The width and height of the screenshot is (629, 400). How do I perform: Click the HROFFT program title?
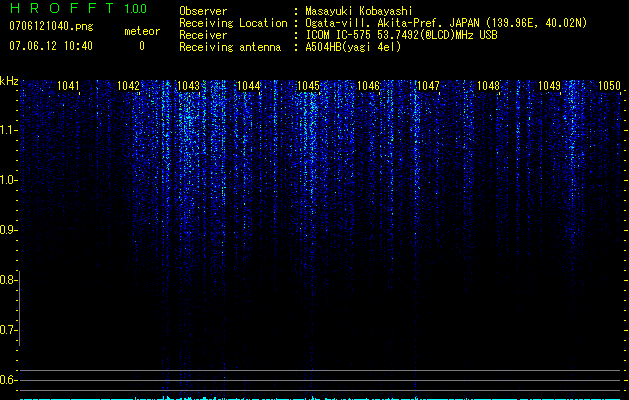tap(62, 8)
